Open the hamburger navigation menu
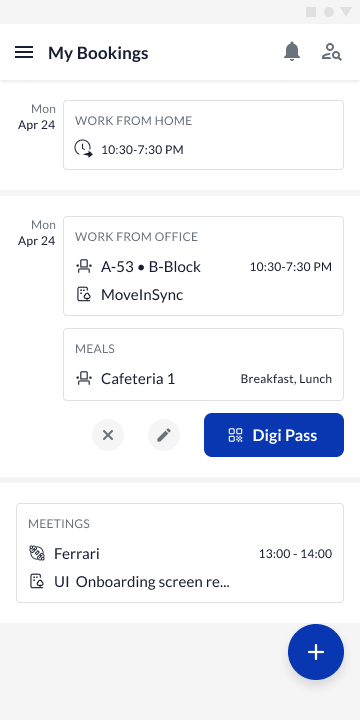The image size is (360, 720). pyautogui.click(x=24, y=52)
